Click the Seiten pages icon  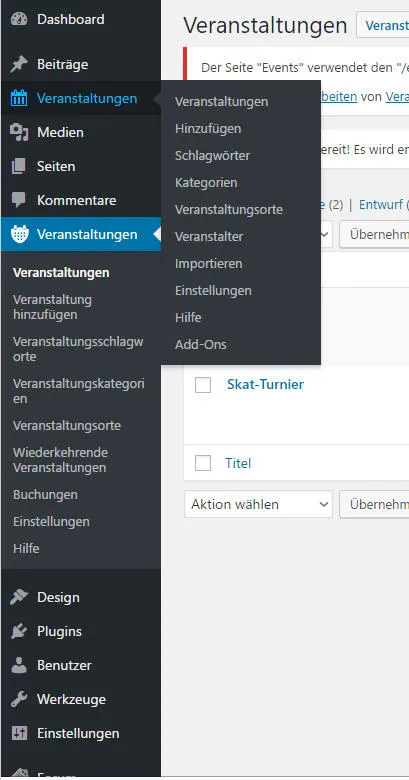point(19,167)
